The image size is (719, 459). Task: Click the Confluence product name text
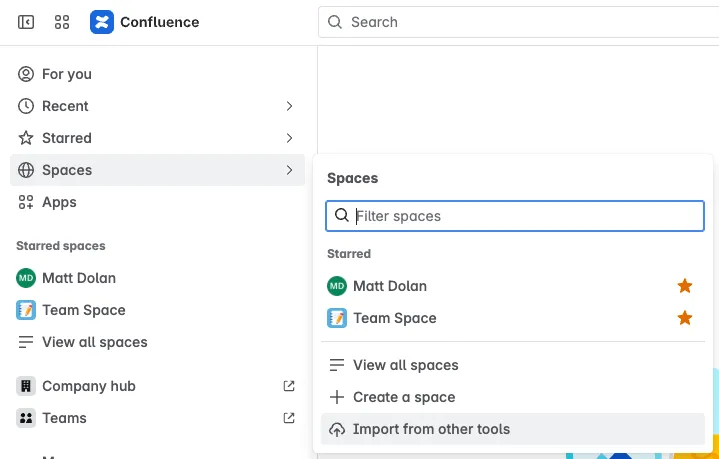coord(160,22)
